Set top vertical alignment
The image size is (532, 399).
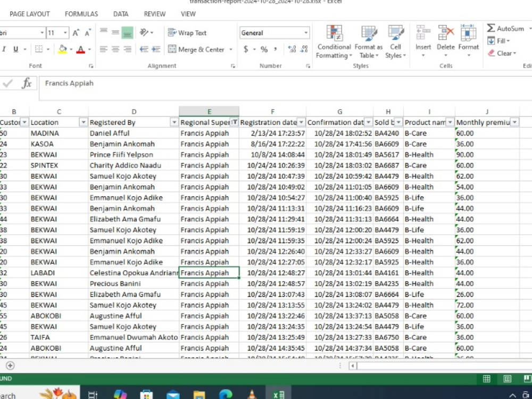click(x=104, y=32)
